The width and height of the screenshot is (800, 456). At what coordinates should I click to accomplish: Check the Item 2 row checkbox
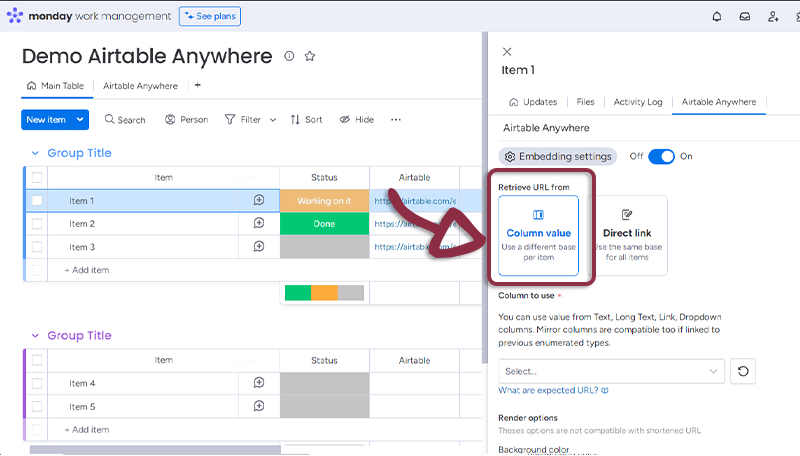point(37,224)
